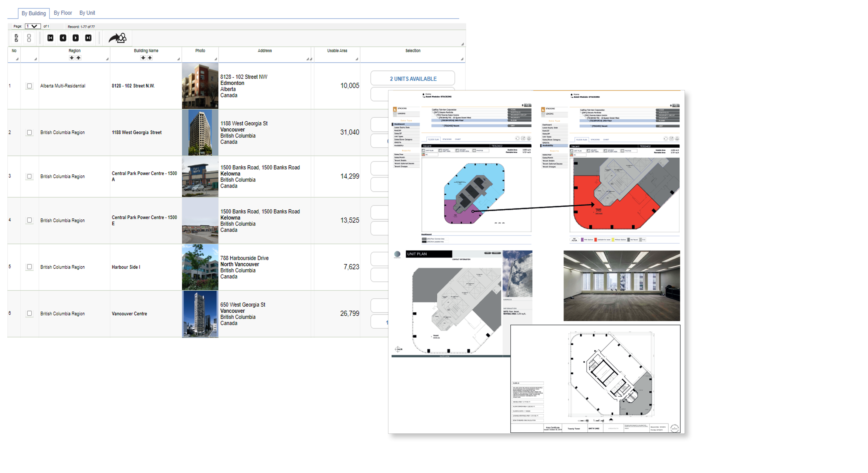The height and width of the screenshot is (473, 868).
Task: Check the checkbox for Harbour Side I
Action: 30,267
